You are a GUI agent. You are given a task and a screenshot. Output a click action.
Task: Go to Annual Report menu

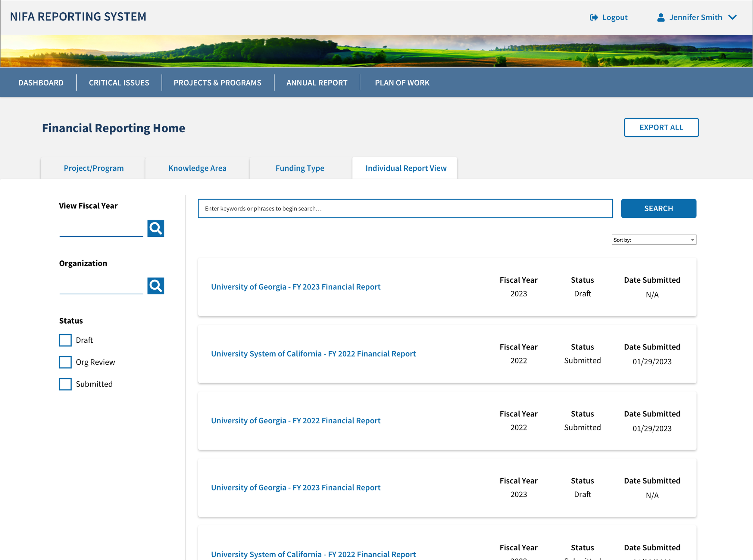click(x=317, y=83)
